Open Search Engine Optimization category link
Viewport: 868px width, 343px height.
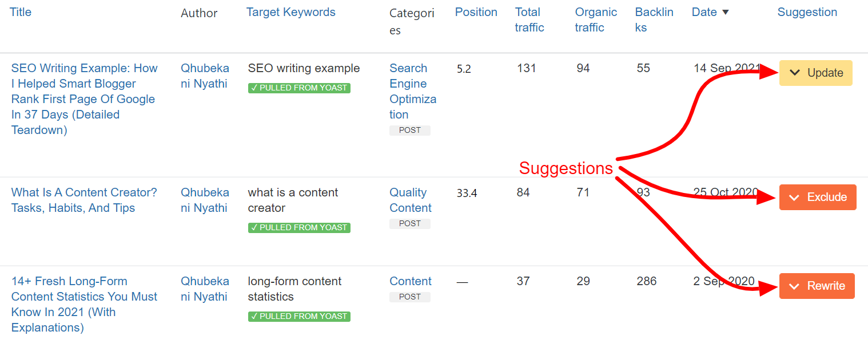point(413,91)
